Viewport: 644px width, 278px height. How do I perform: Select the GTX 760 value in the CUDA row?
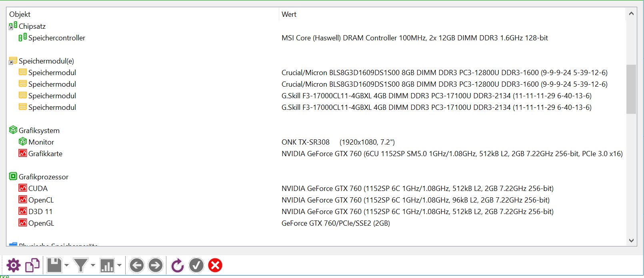pyautogui.click(x=417, y=189)
